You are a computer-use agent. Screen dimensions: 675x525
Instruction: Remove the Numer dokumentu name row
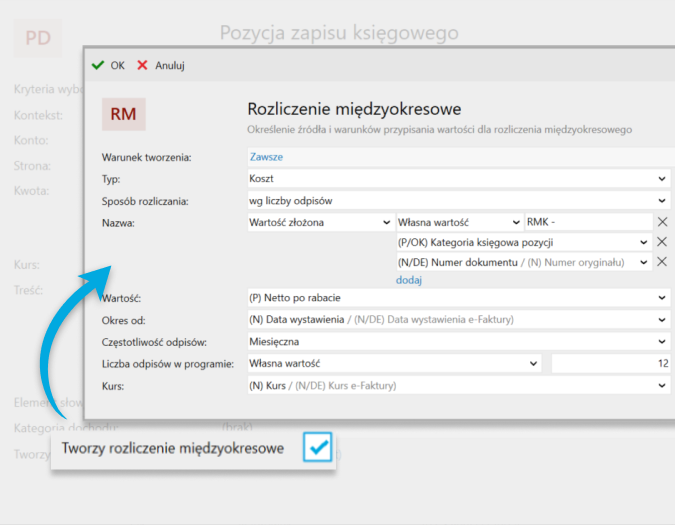(x=661, y=262)
